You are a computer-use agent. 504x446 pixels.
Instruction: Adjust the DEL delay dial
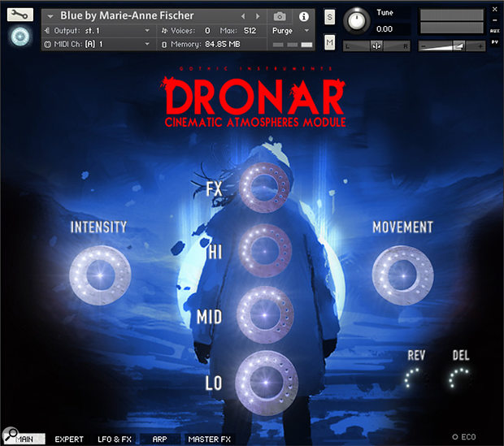[x=459, y=379]
